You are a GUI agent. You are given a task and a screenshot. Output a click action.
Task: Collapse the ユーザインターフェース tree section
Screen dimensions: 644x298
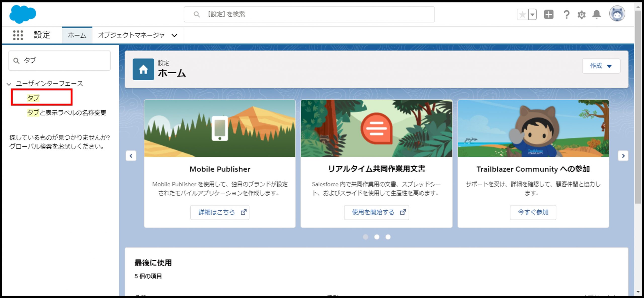click(x=9, y=84)
